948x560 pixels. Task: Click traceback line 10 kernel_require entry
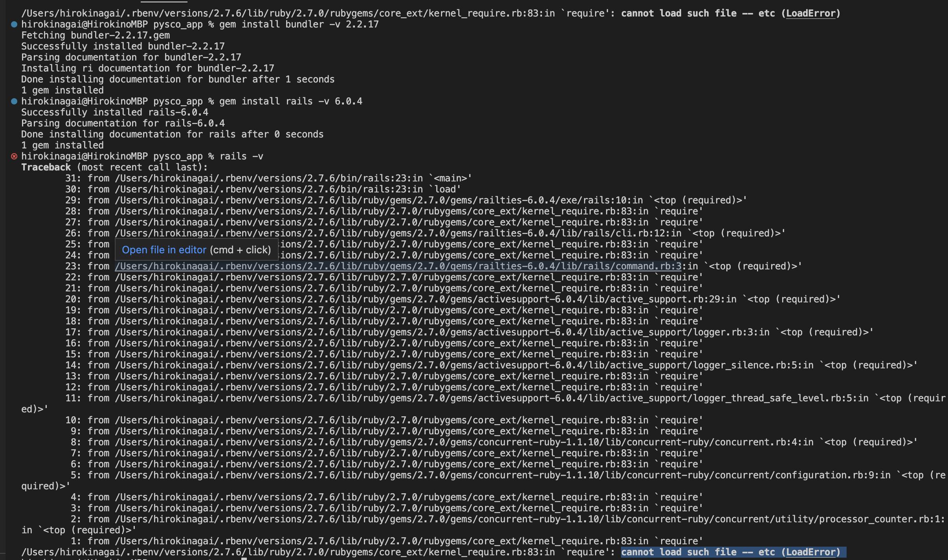click(384, 420)
